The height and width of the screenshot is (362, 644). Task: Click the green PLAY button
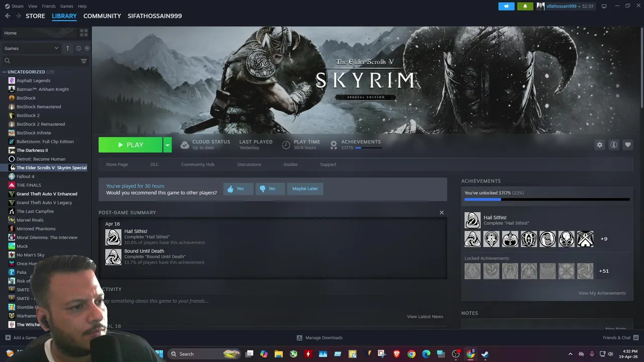click(x=130, y=145)
